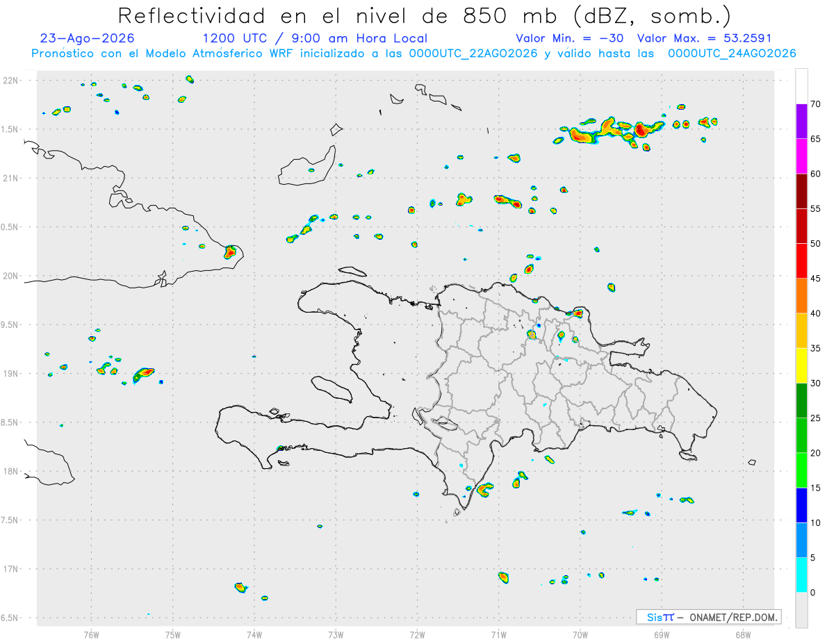
Task: Click the "SisTT - ONAMET/REP.DOM." label
Action: [709, 617]
